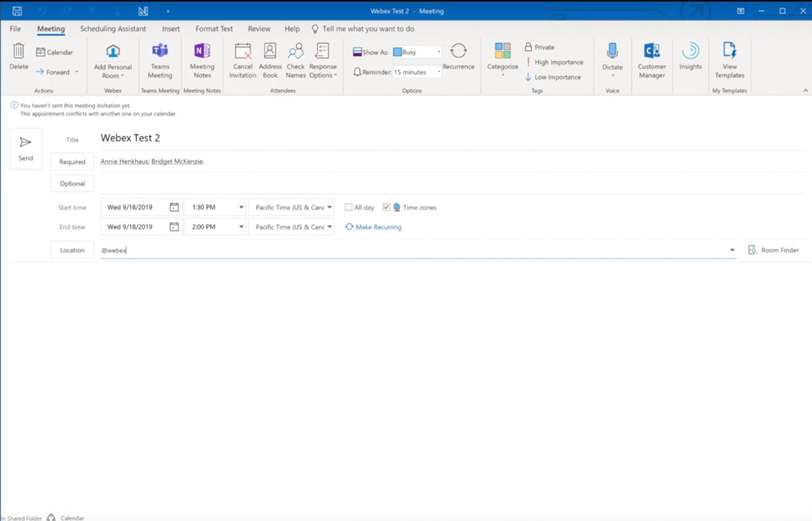Viewport: 812px width, 521px height.
Task: Click the Send button
Action: click(x=25, y=148)
